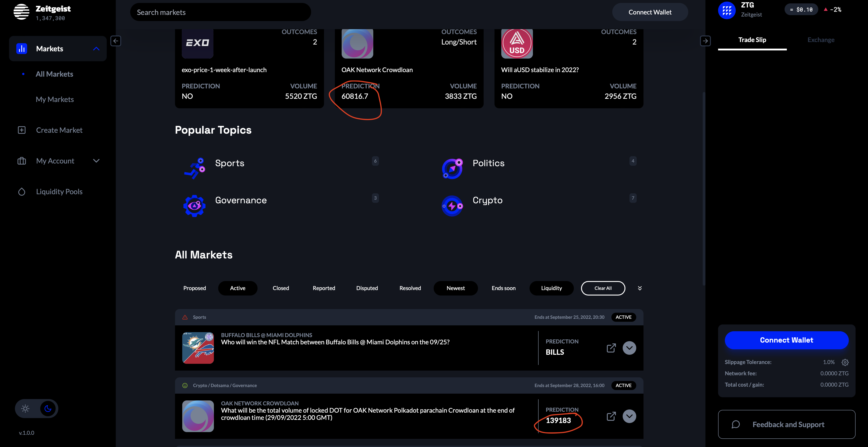
Task: Expand the Buffalo Bills market row
Action: pyautogui.click(x=629, y=348)
